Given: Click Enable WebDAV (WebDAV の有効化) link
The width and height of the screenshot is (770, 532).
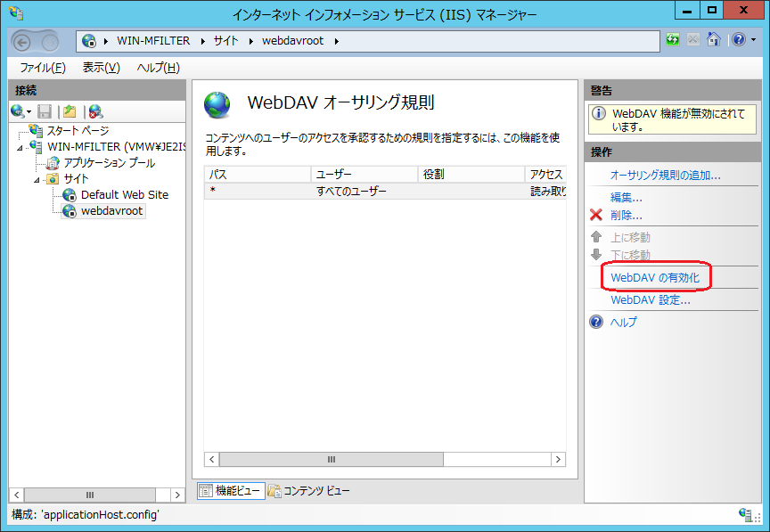Looking at the screenshot, I should coord(655,278).
